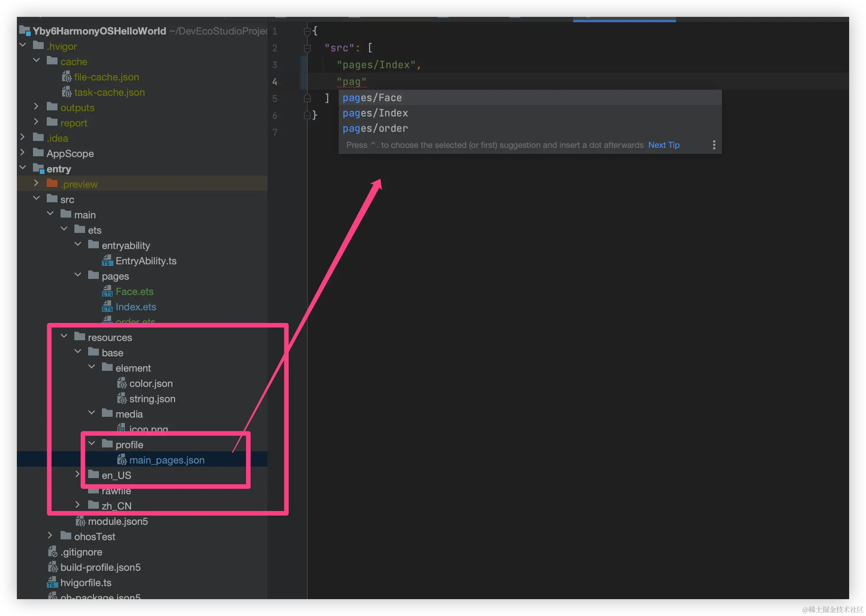Viewport: 866px width, 616px height.
Task: Toggle fold marker at closing bracket line 5
Action: point(307,99)
